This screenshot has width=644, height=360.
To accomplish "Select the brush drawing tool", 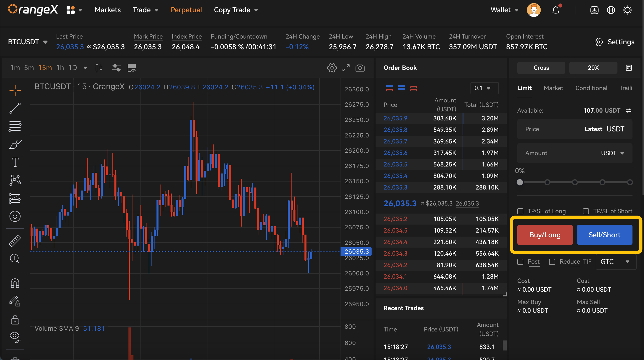I will 15,144.
